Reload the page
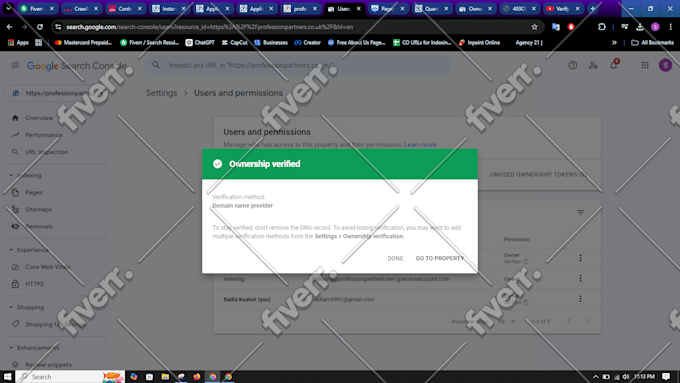Screen dimensions: 680x383 pos(39,27)
